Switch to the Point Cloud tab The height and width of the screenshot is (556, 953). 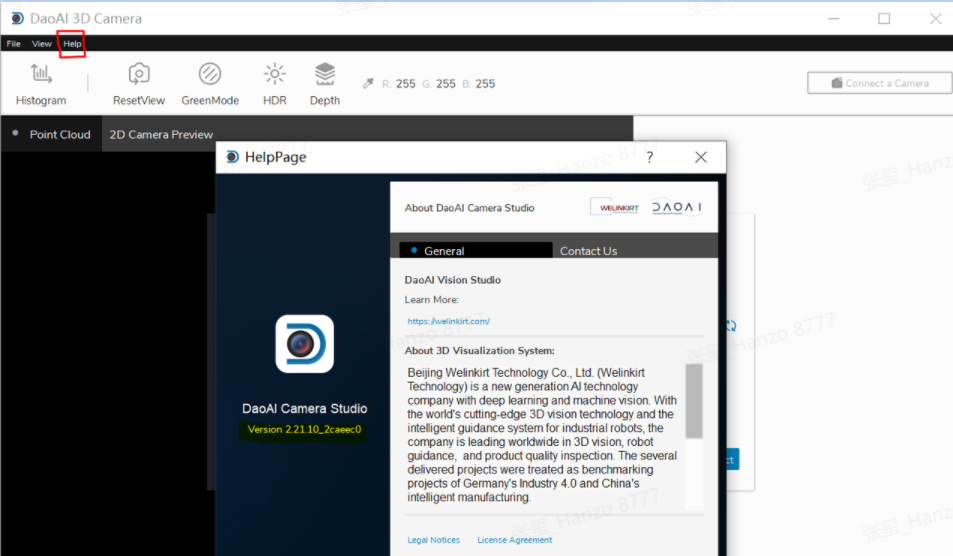(x=52, y=134)
